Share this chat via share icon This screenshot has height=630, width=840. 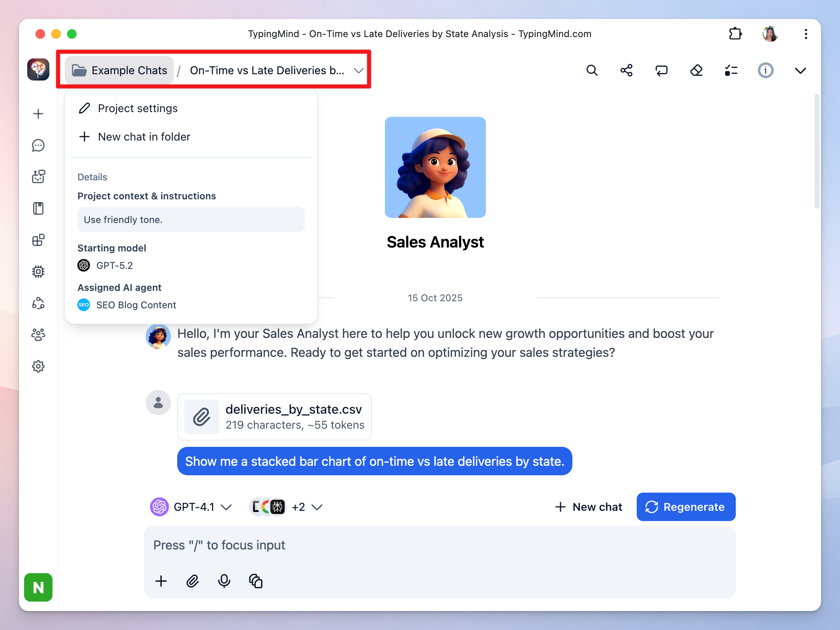tap(626, 71)
